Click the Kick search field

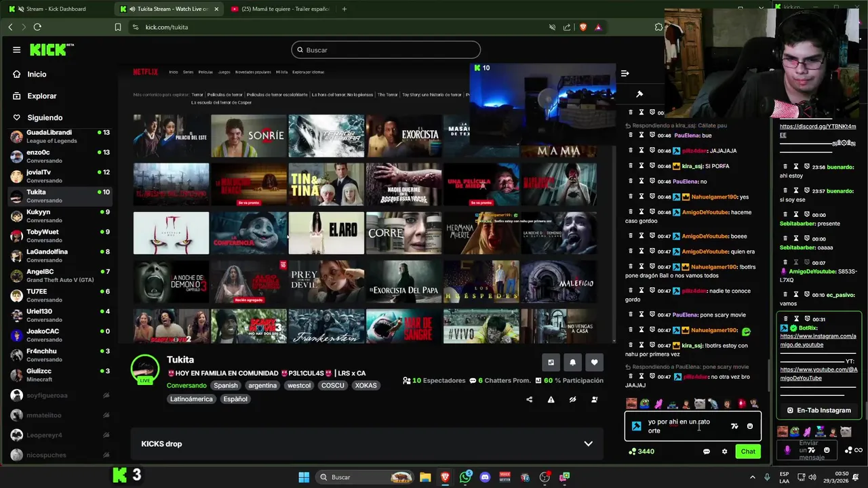386,49
